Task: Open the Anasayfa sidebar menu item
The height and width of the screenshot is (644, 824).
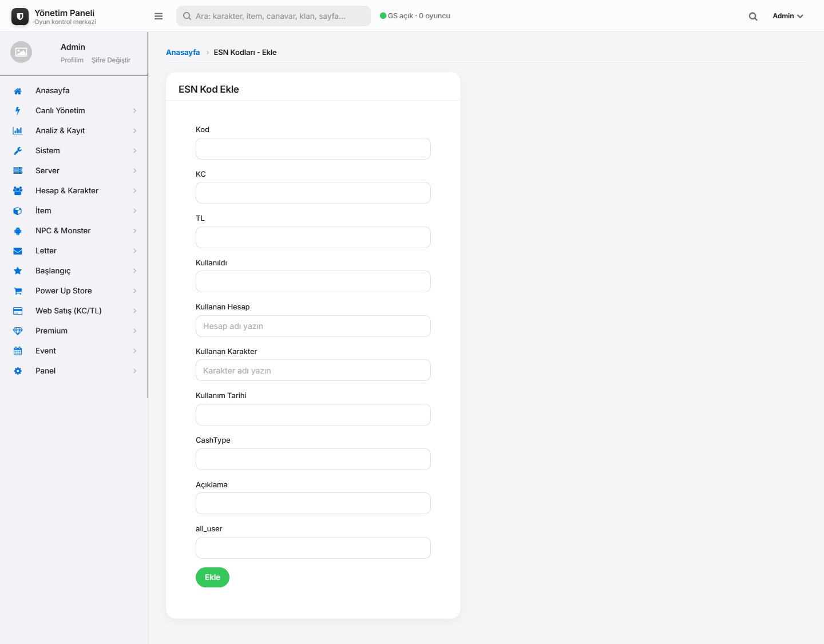Action: [74, 91]
